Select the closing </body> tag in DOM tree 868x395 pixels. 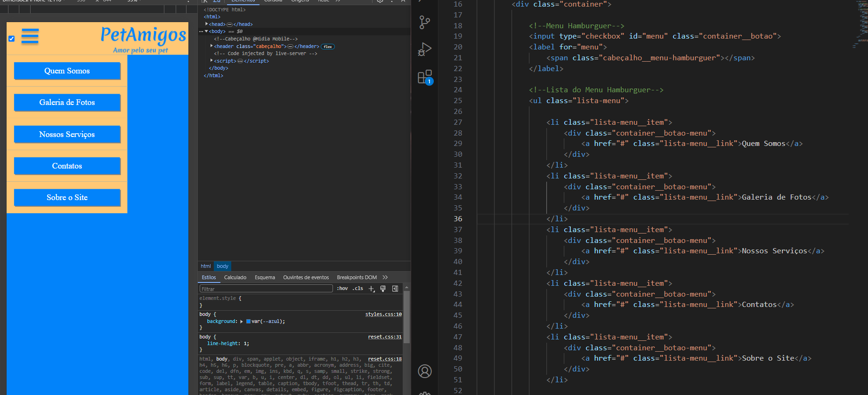pyautogui.click(x=218, y=68)
